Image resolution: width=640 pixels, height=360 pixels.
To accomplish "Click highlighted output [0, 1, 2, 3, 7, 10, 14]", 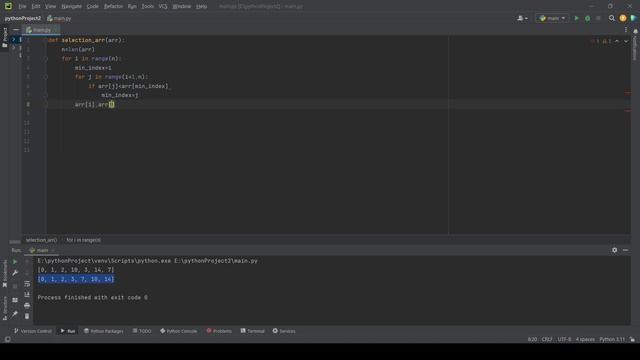I will coord(76,279).
